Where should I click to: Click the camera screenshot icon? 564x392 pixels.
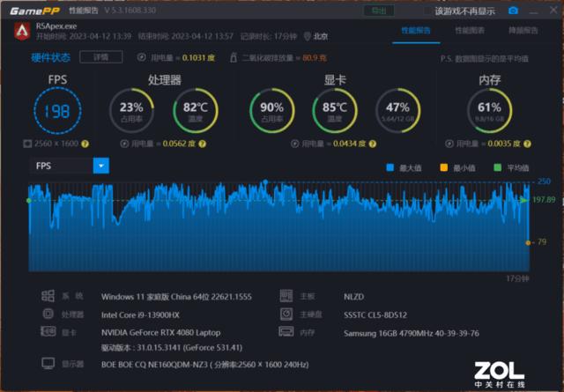coord(513,11)
